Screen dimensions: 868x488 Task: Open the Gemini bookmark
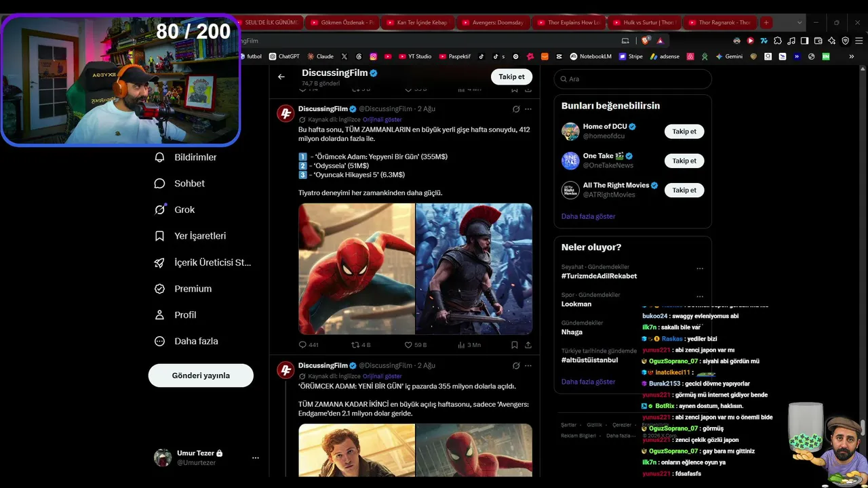[x=729, y=57]
